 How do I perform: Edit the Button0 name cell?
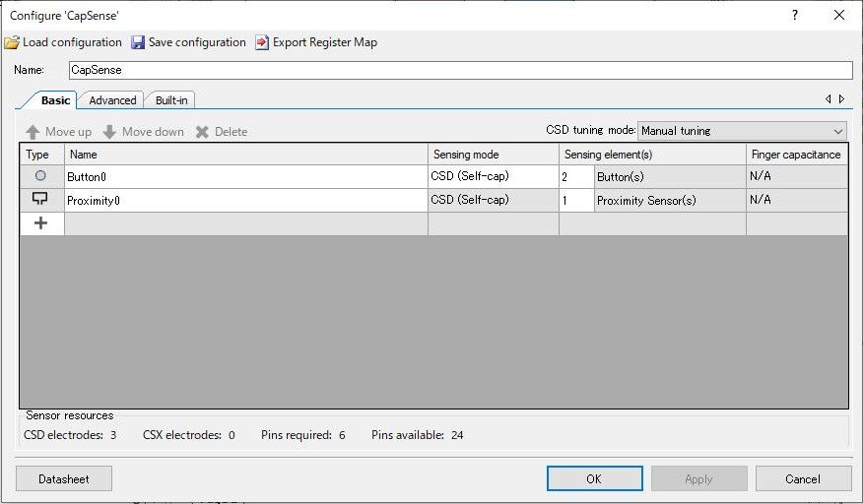click(x=246, y=176)
